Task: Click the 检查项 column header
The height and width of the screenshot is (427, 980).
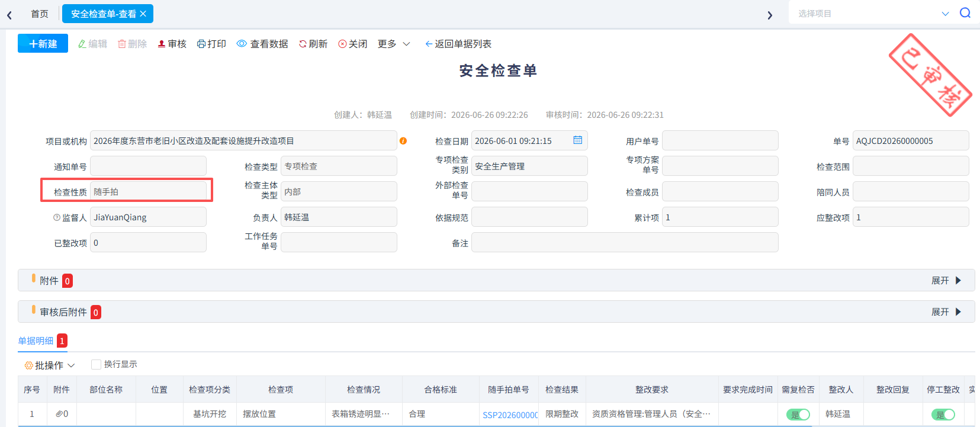Action: [x=281, y=390]
